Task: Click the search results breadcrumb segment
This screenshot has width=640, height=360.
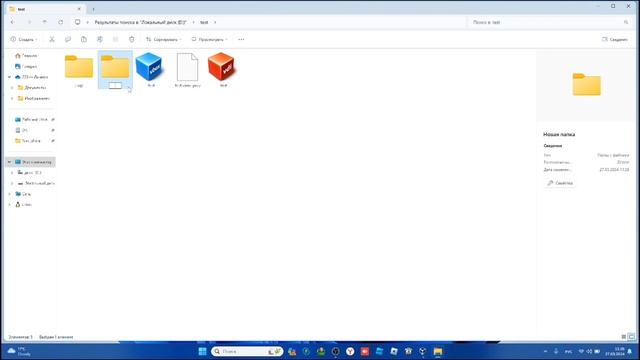Action: click(x=140, y=22)
